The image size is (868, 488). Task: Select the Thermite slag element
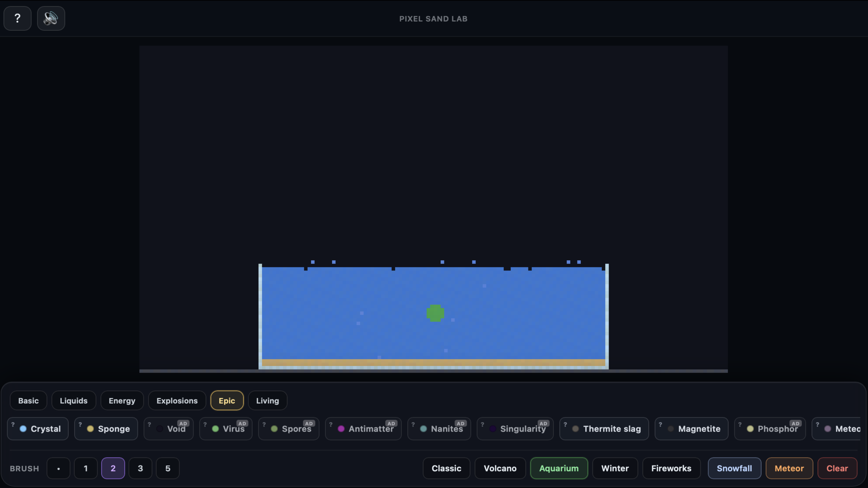pos(604,428)
